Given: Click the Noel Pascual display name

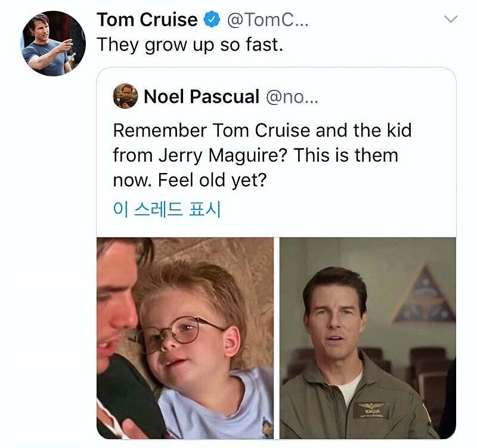Looking at the screenshot, I should [x=202, y=97].
